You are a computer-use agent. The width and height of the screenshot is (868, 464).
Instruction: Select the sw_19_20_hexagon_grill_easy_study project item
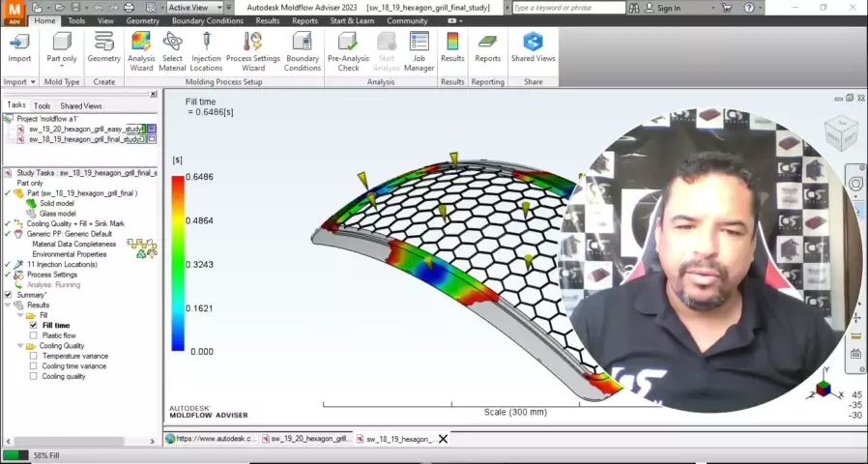[x=86, y=129]
